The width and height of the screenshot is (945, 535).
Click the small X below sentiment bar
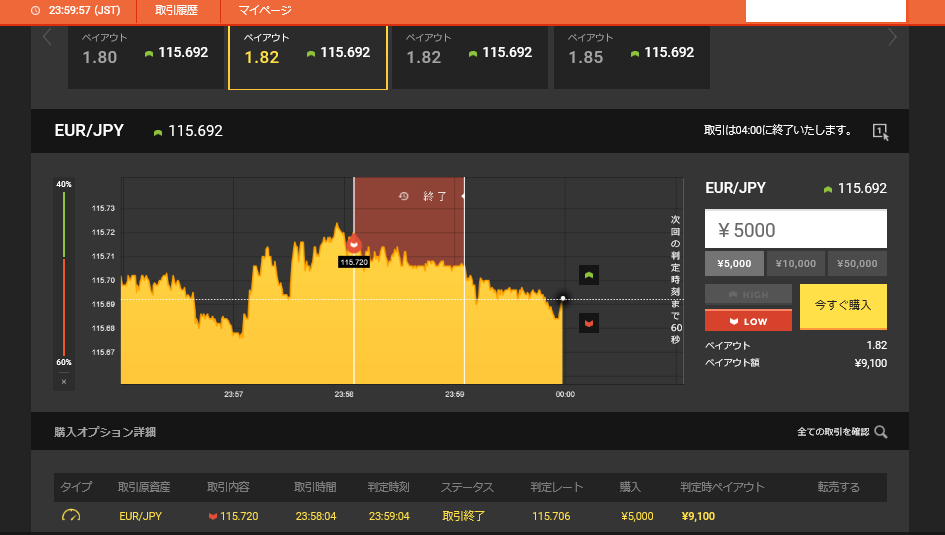(64, 382)
